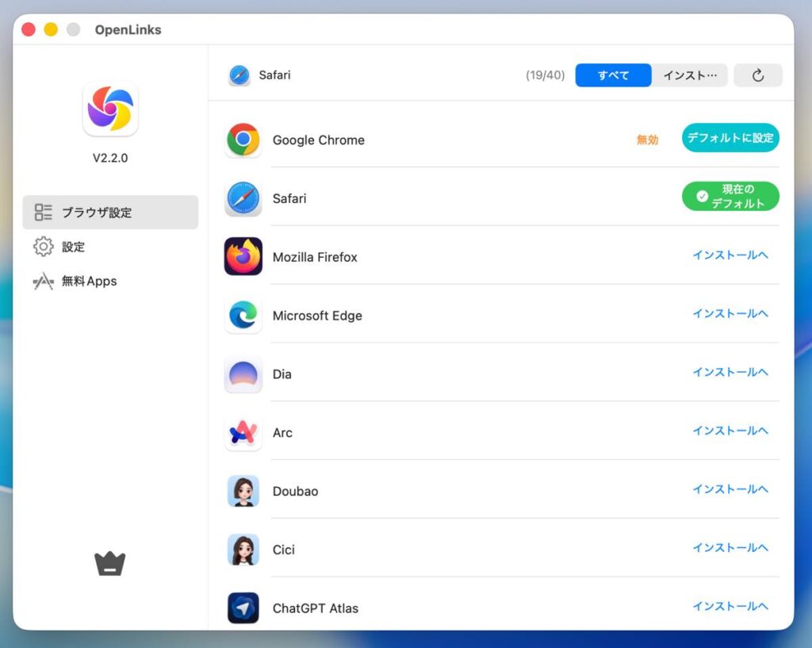Click the Google Chrome browser icon
Screen dimensions: 812x648
click(x=243, y=140)
